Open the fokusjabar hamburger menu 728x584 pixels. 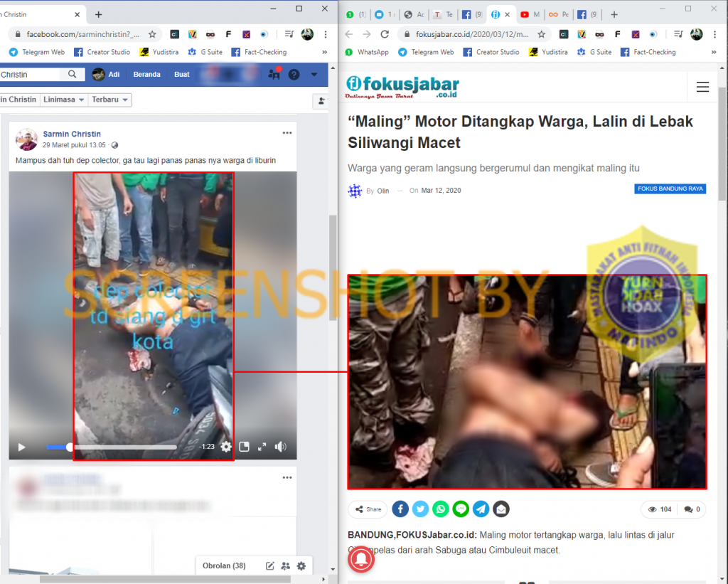702,87
